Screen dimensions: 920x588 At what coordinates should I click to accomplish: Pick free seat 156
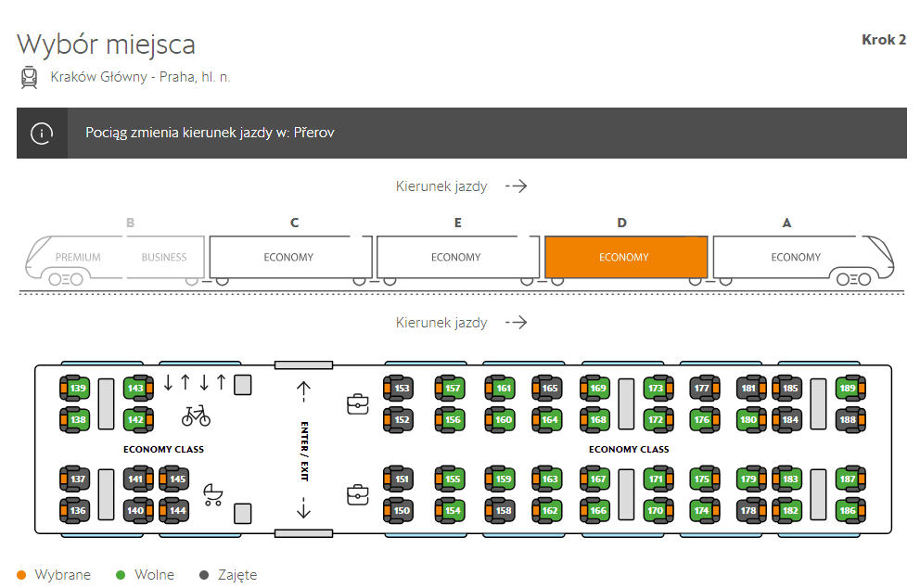tap(450, 419)
